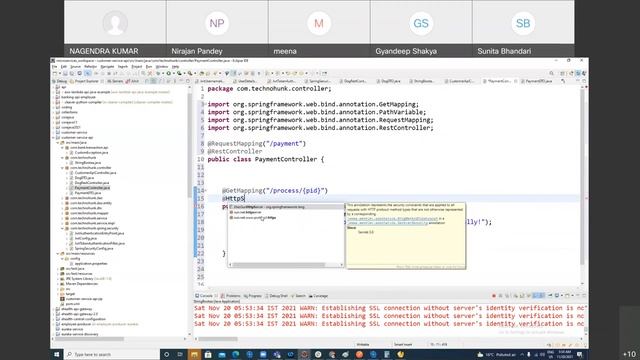Click the Terminate red square console icon
This screenshot has width=640, height=360.
[x=493, y=296]
